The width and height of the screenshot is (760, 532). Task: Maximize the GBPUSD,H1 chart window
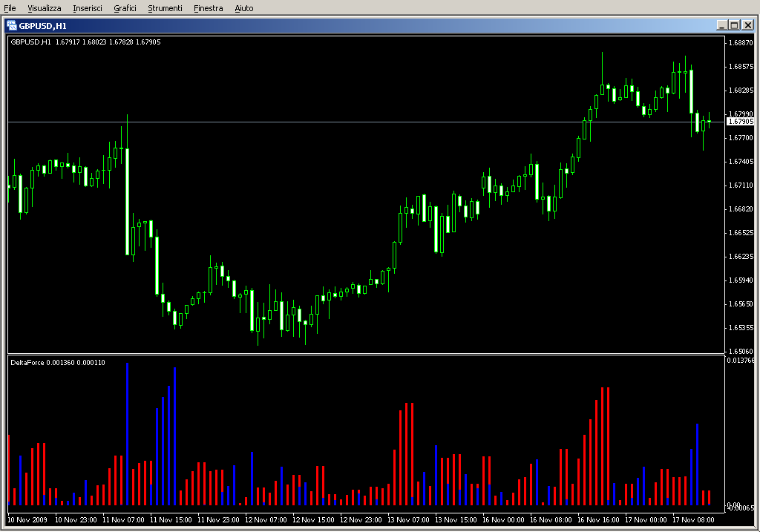coord(734,25)
